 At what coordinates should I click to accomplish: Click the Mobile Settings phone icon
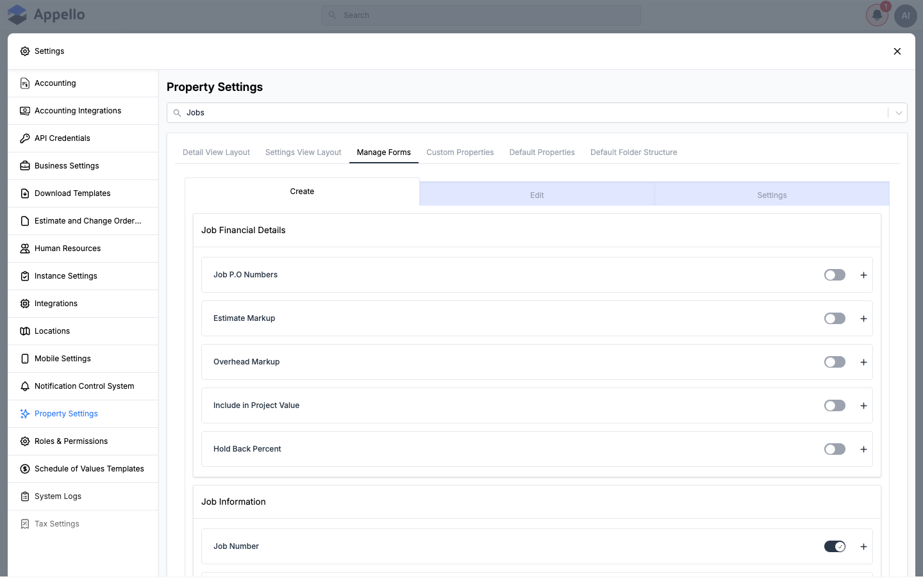[25, 359]
